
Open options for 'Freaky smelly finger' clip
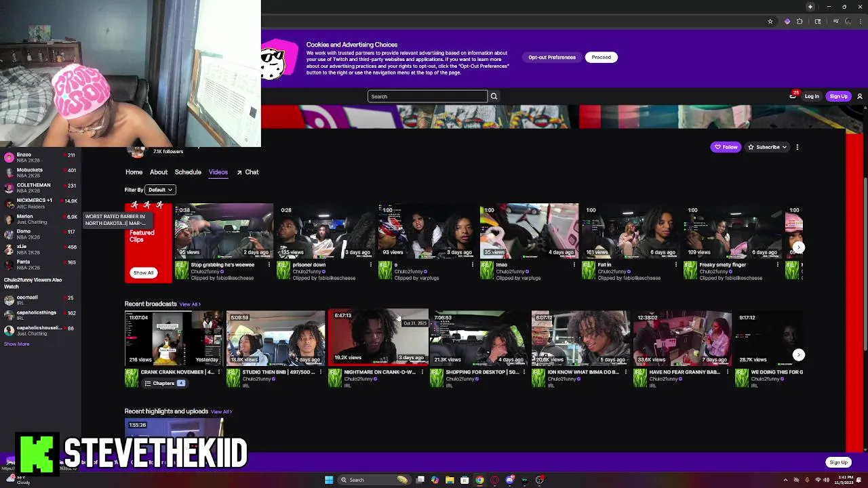click(x=778, y=265)
